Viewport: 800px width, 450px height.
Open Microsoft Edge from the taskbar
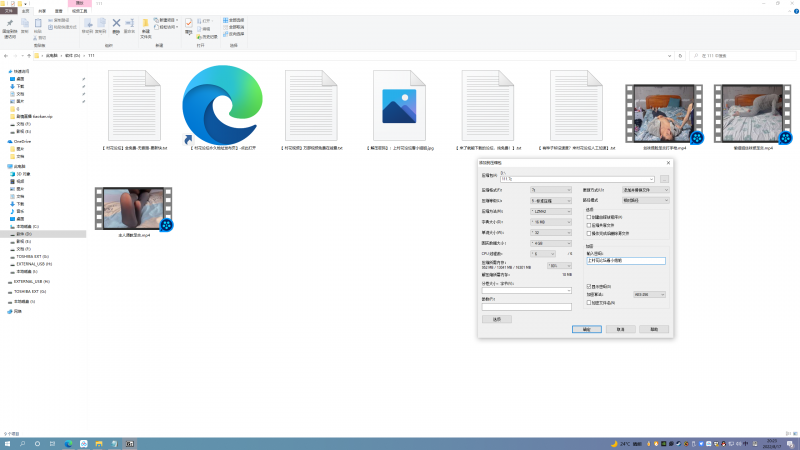[x=68, y=441]
